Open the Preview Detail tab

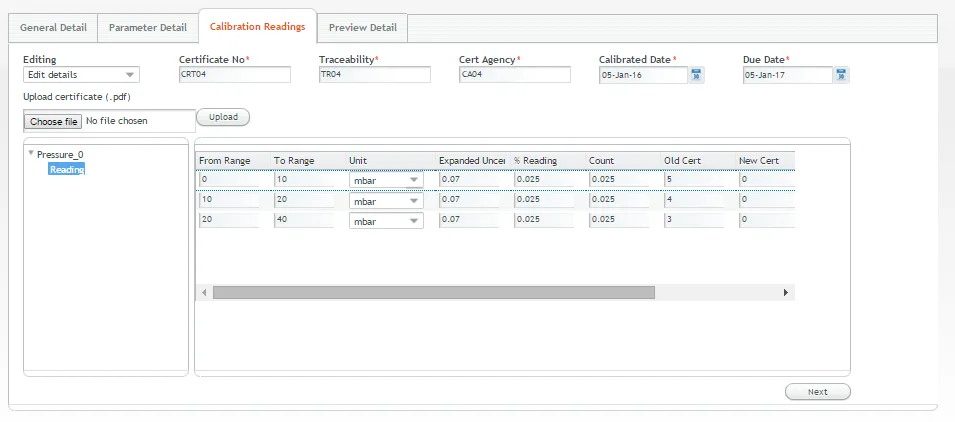pyautogui.click(x=362, y=28)
